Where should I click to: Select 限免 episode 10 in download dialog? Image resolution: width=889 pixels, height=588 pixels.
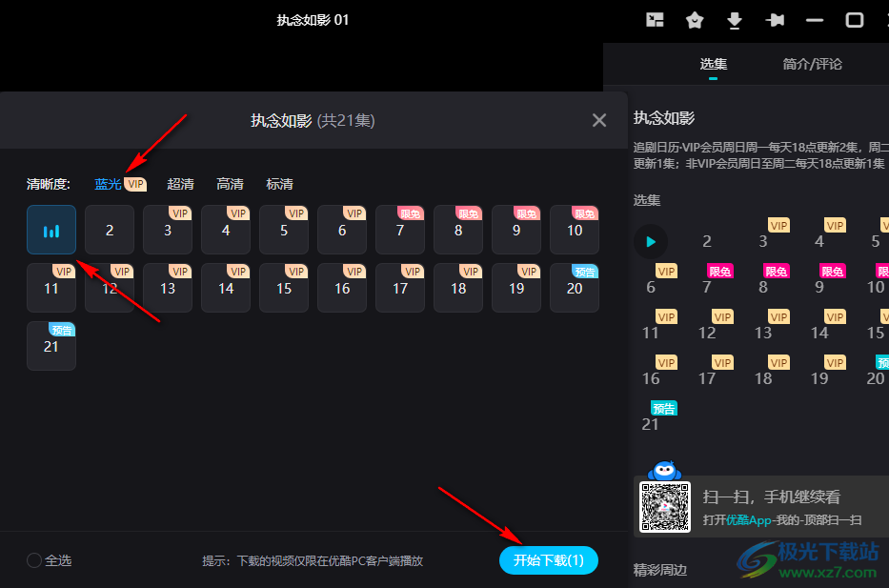tap(575, 230)
